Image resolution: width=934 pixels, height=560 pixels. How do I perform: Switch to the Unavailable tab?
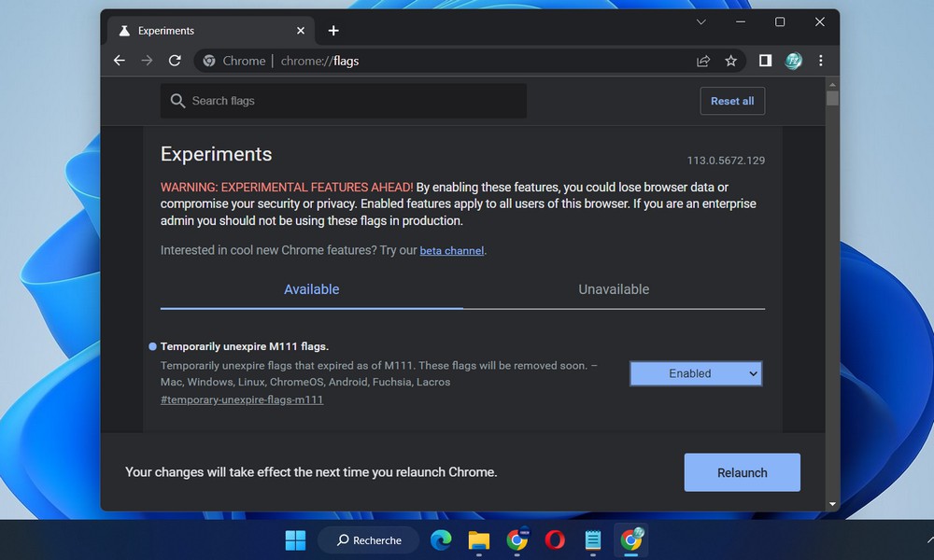tap(614, 289)
